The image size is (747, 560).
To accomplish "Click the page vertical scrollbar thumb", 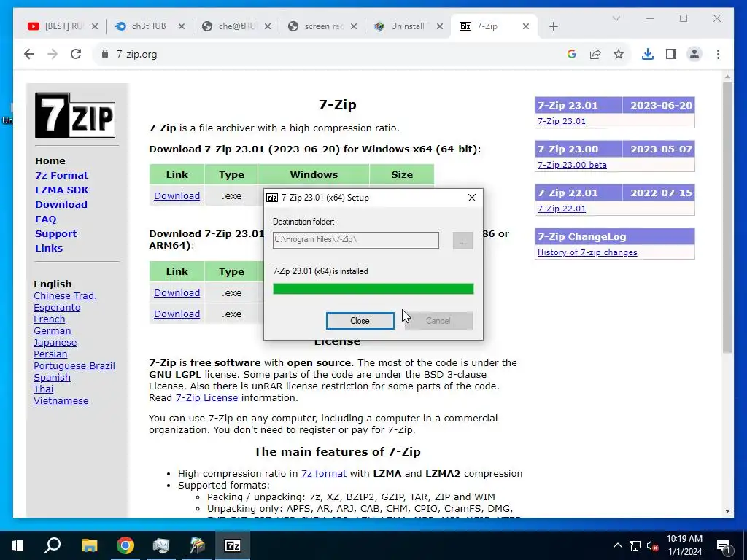I will click(727, 217).
